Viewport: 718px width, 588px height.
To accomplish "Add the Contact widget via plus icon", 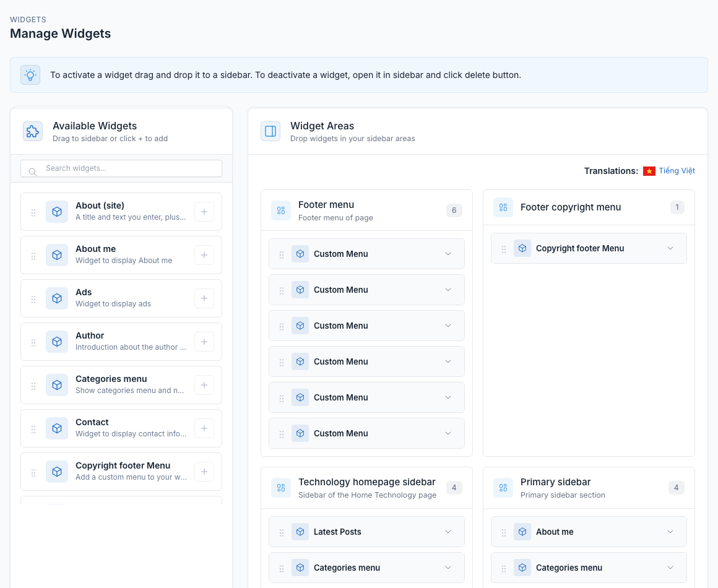I will tap(204, 428).
